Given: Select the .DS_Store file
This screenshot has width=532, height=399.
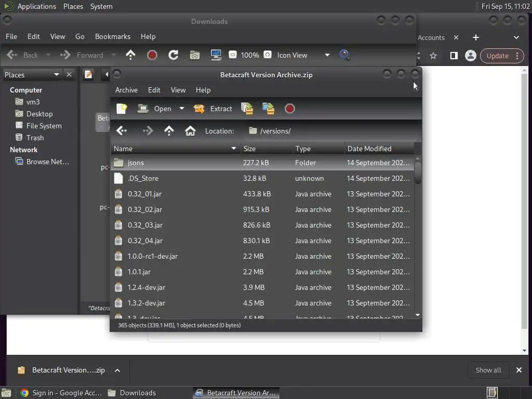Looking at the screenshot, I should (x=262, y=179).
